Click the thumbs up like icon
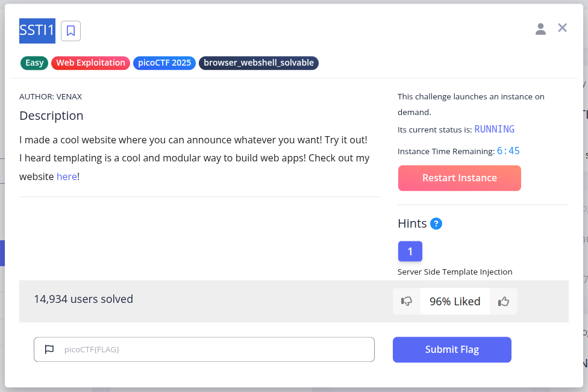The height and width of the screenshot is (392, 588). (504, 301)
